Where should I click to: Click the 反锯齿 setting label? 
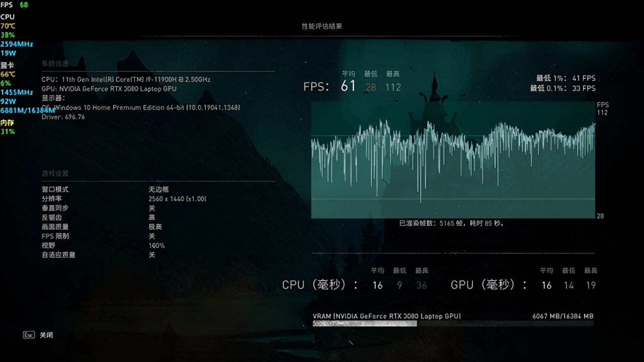click(51, 218)
